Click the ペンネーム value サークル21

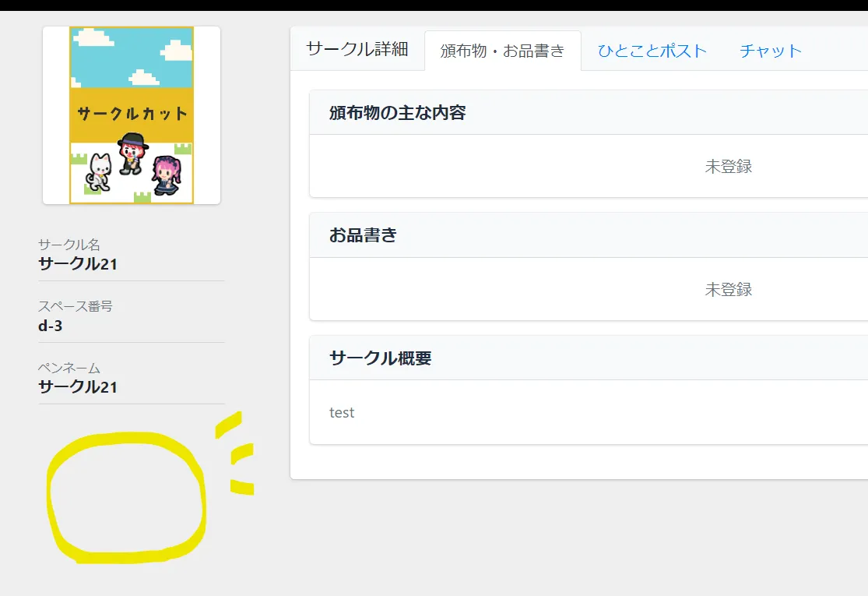coord(78,386)
